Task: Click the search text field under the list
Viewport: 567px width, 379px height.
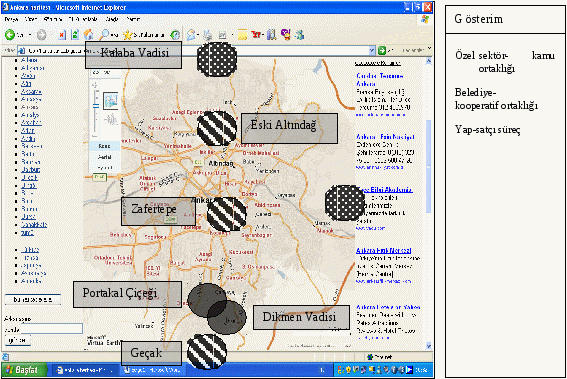Action: click(51, 329)
